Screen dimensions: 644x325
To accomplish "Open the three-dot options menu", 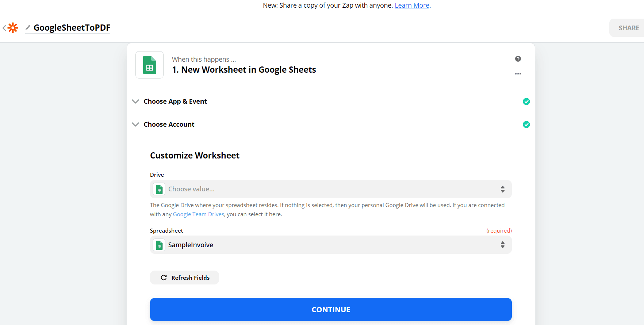I will pos(518,74).
